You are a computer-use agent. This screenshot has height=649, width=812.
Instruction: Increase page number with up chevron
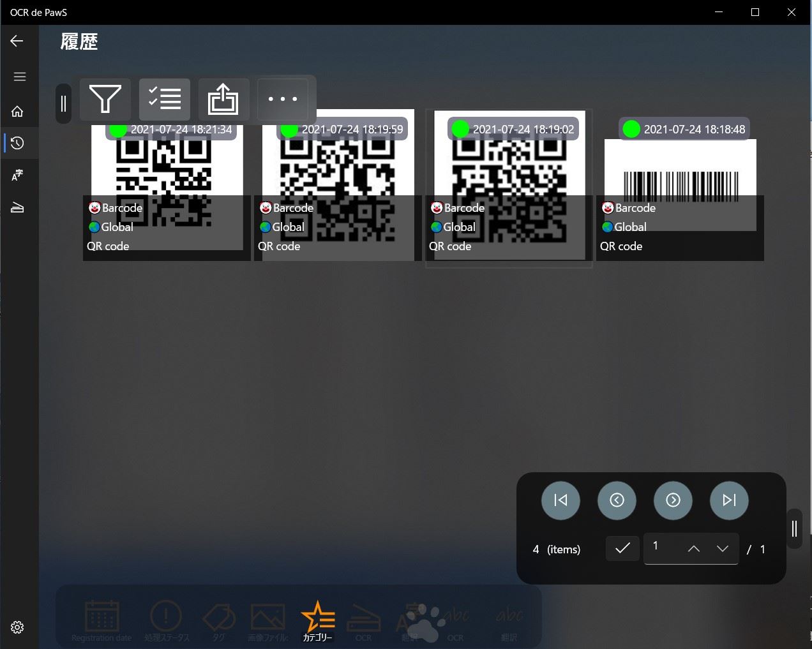pos(694,549)
